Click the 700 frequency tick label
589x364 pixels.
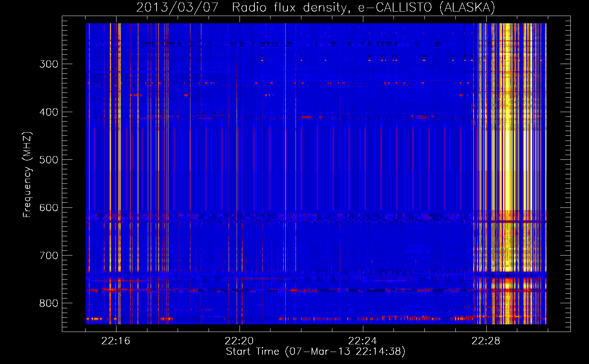(49, 256)
